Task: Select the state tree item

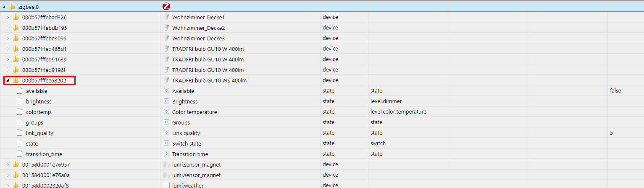Action: [32, 143]
